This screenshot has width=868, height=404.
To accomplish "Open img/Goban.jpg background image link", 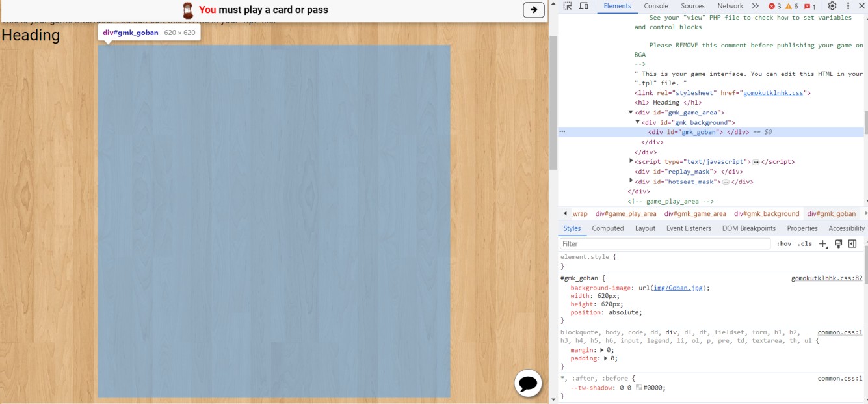I will [678, 288].
